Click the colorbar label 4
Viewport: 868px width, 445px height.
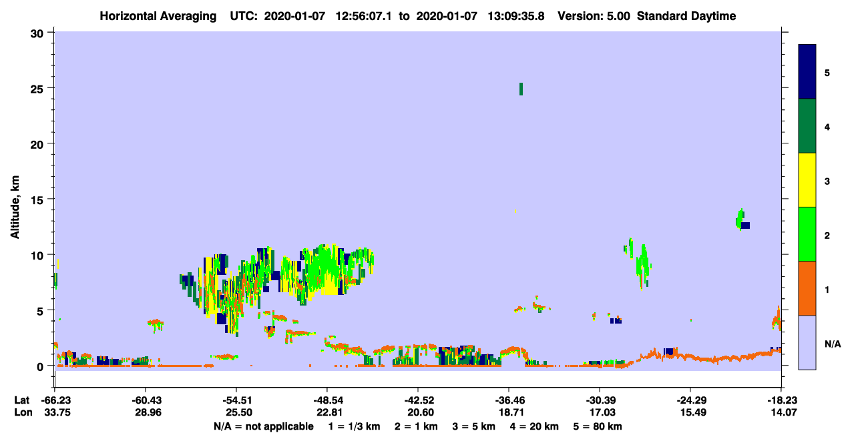pos(827,127)
